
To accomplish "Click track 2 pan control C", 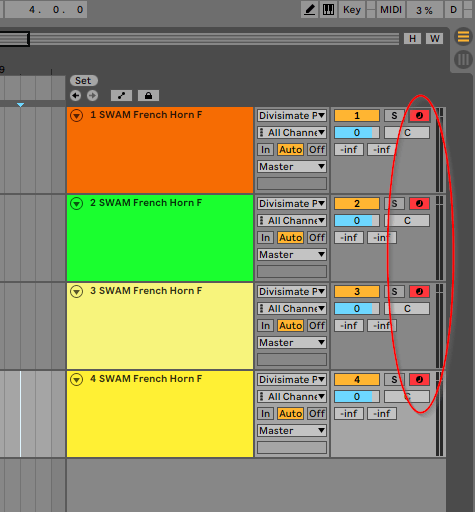I will pyautogui.click(x=407, y=221).
